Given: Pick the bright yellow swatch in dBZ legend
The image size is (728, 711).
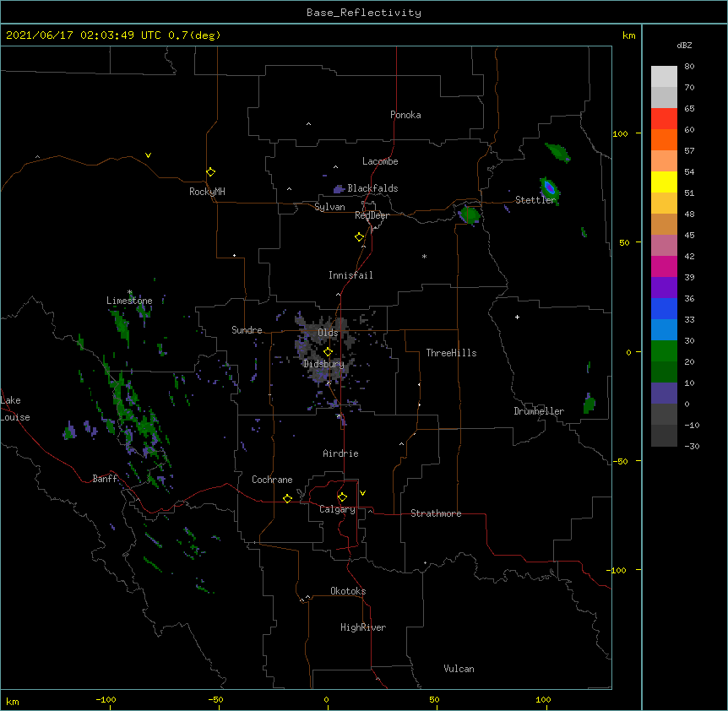Looking at the screenshot, I should tap(664, 182).
